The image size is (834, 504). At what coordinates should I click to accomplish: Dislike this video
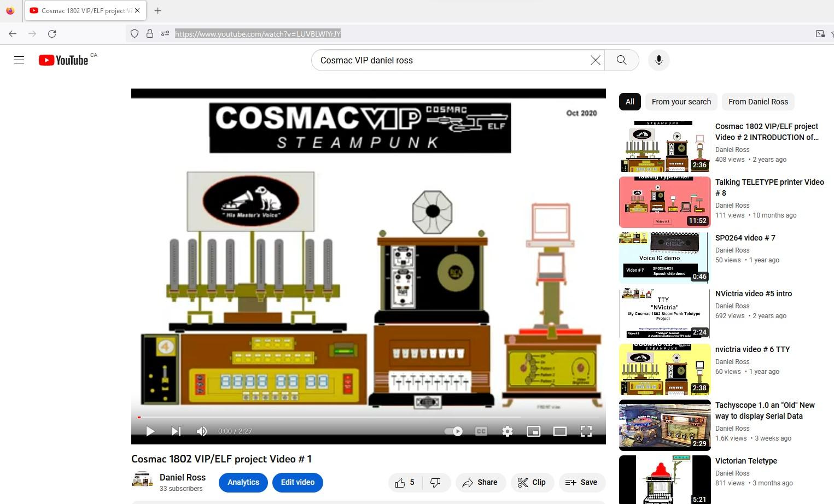(436, 482)
